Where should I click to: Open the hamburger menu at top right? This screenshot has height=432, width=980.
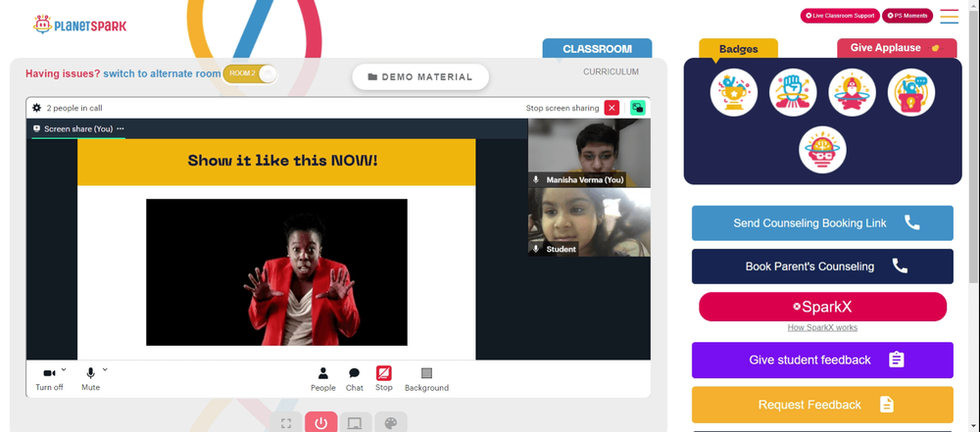coord(950,17)
